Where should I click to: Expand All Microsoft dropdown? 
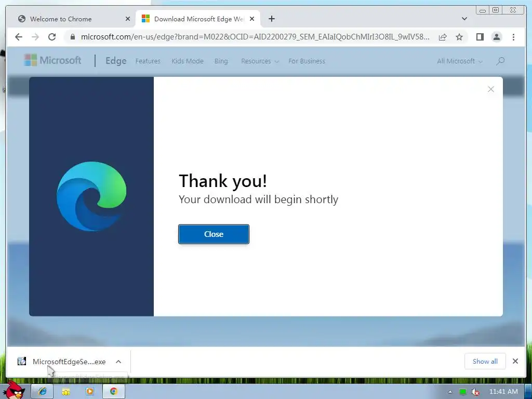point(460,61)
